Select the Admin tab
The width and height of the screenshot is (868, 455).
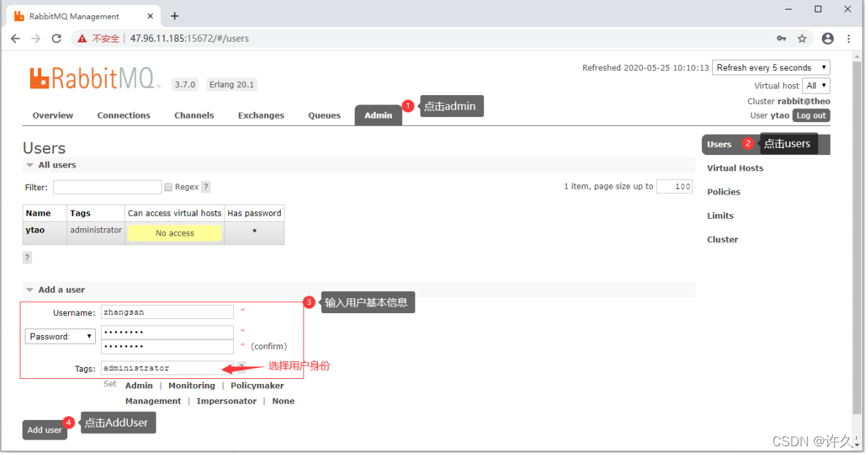[380, 116]
